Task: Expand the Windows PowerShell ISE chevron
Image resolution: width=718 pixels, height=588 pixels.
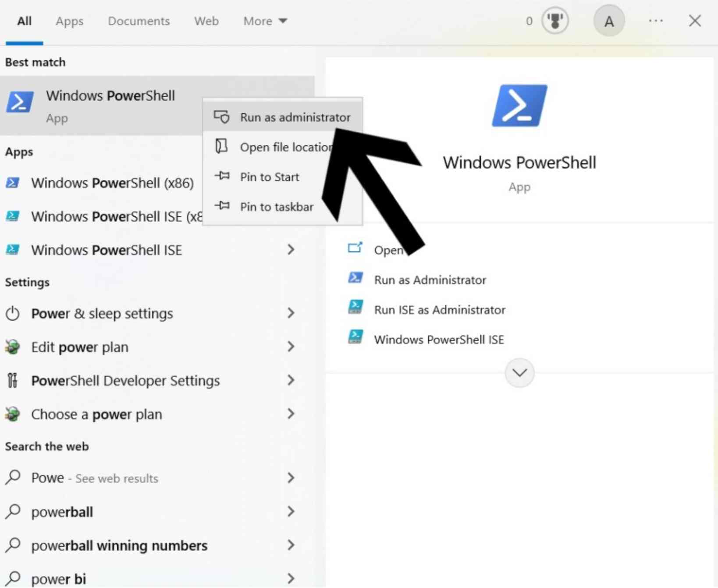Action: click(291, 250)
